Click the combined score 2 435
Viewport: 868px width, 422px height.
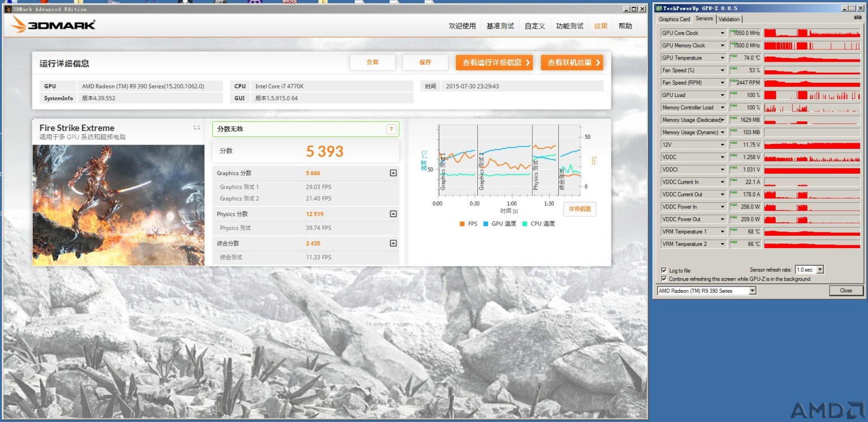coord(313,244)
